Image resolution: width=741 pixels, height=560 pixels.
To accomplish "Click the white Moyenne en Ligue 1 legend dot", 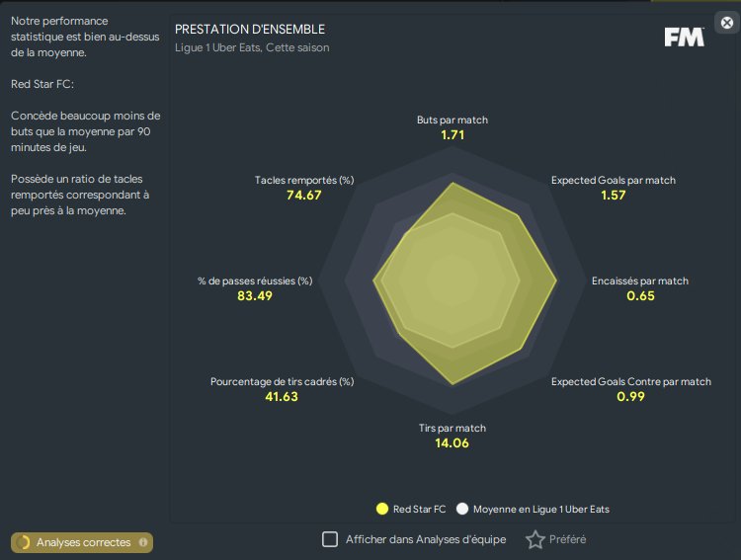I will point(461,510).
